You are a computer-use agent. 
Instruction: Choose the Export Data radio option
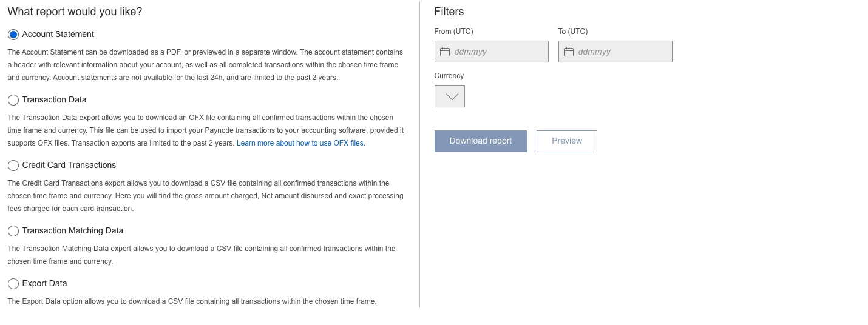click(13, 284)
